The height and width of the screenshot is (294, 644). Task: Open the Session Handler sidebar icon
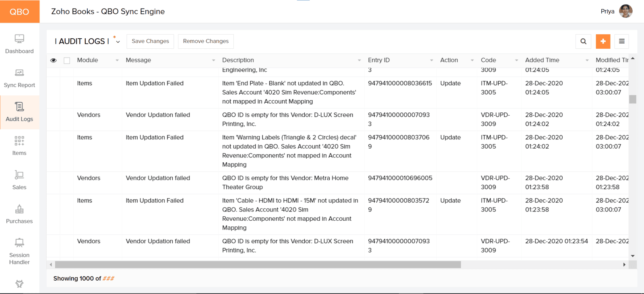click(x=19, y=242)
